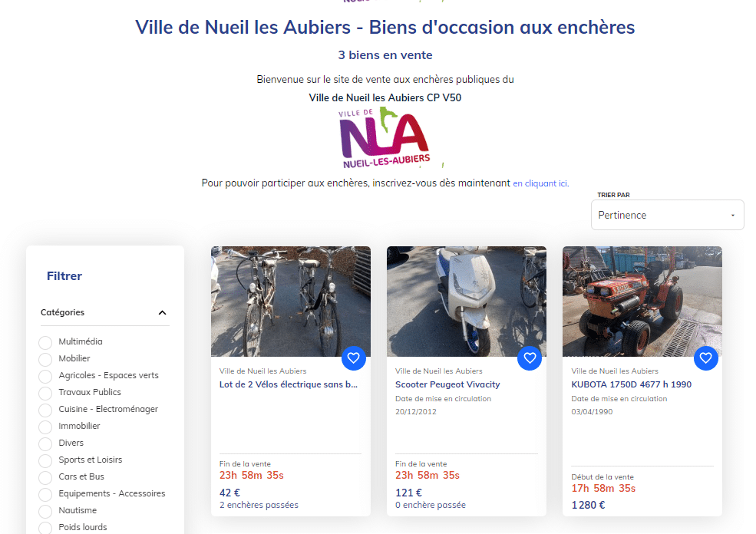This screenshot has width=756, height=534.
Task: Click the 'en cliquant ici' registration link
Action: 541,183
